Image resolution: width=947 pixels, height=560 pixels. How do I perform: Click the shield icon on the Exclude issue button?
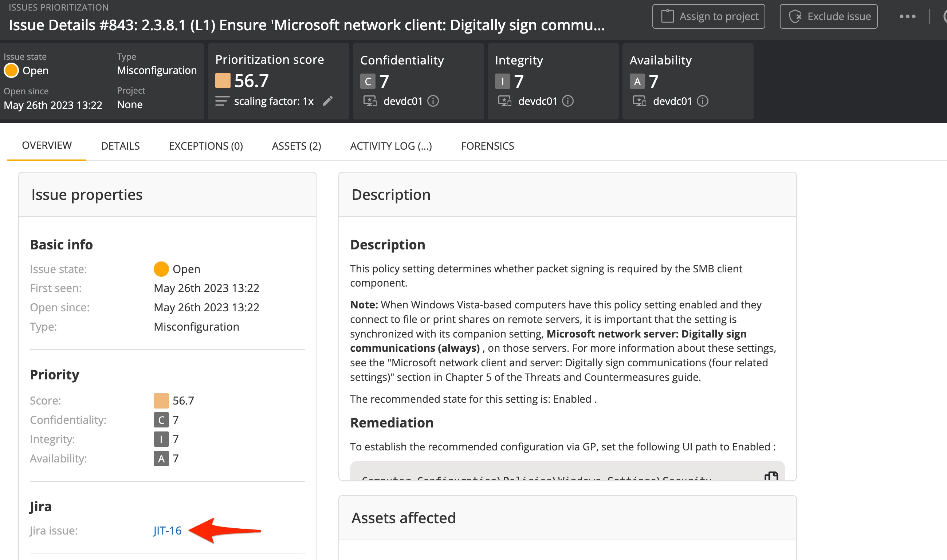(x=797, y=16)
